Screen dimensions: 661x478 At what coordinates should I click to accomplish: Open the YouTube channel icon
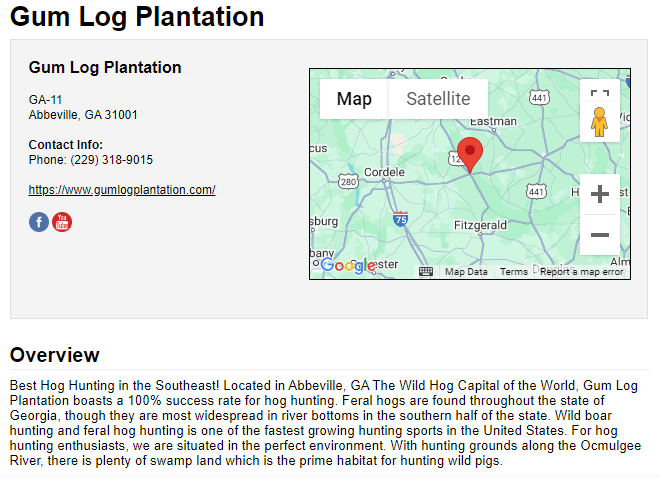pos(62,222)
